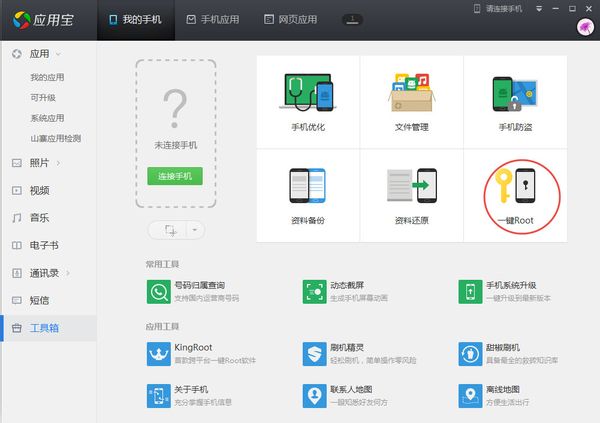Select 我的应用 under 应用
Image resolution: width=600 pixels, height=423 pixels.
[x=47, y=77]
